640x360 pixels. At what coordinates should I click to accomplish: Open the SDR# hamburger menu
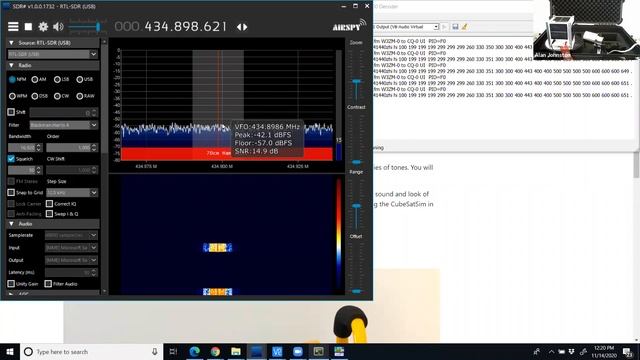13,27
